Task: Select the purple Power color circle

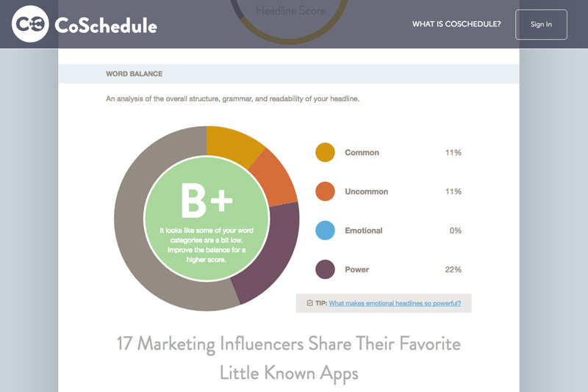Action: click(325, 269)
